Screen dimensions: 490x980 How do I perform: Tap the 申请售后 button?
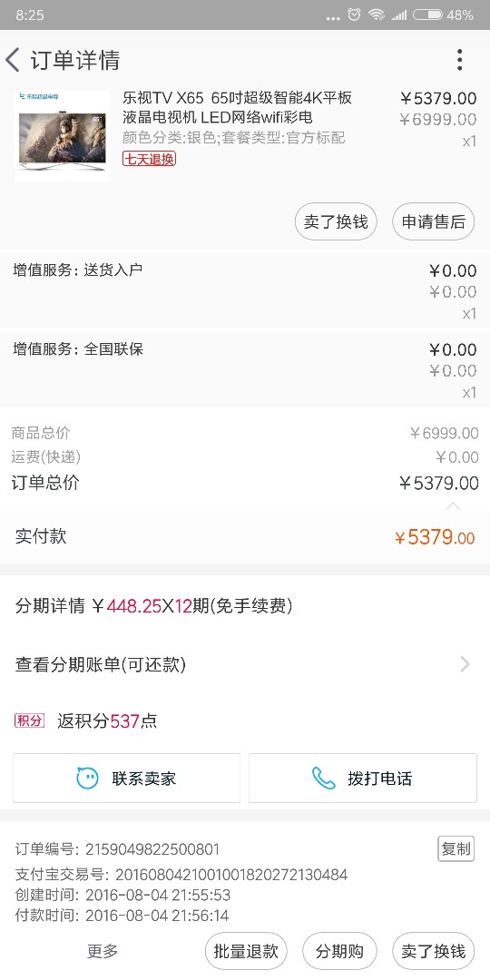click(x=433, y=222)
